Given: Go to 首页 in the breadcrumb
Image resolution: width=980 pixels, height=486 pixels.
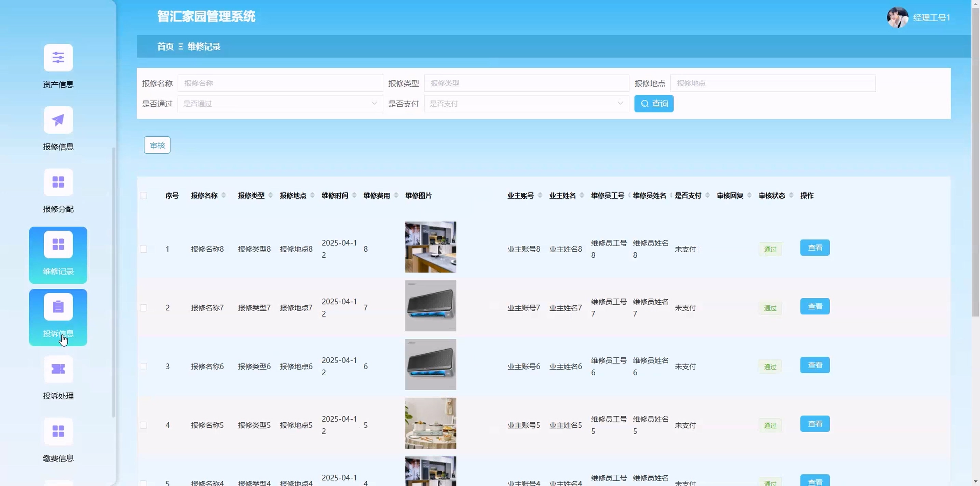Looking at the screenshot, I should click(165, 47).
